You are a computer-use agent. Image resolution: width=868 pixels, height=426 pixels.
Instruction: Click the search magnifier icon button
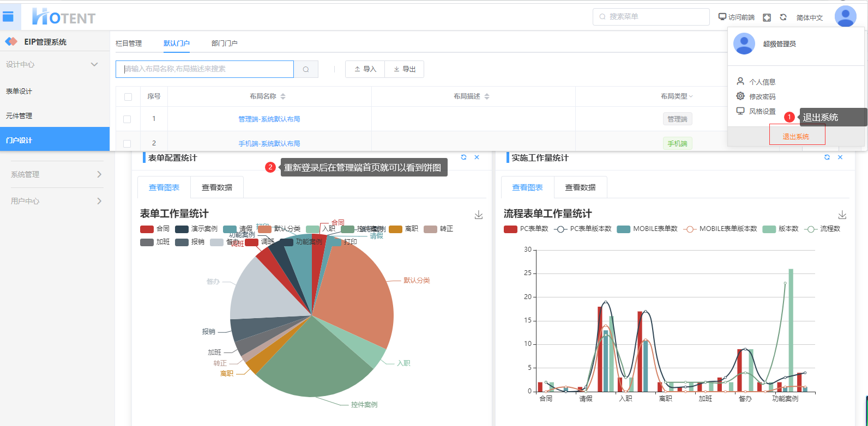point(306,69)
